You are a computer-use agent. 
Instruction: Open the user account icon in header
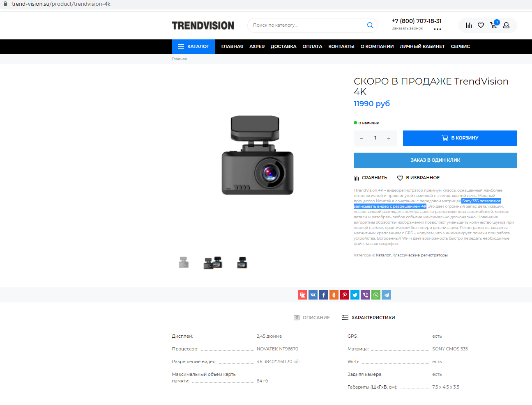[x=506, y=25]
